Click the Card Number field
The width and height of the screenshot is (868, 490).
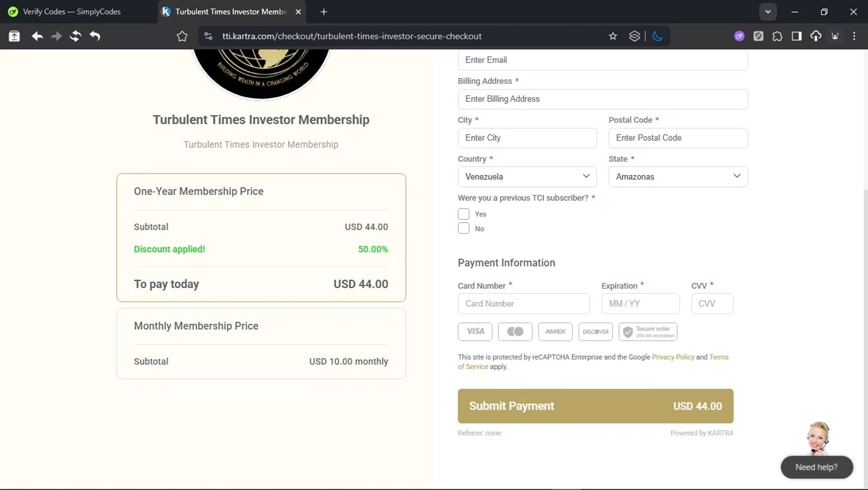point(524,304)
